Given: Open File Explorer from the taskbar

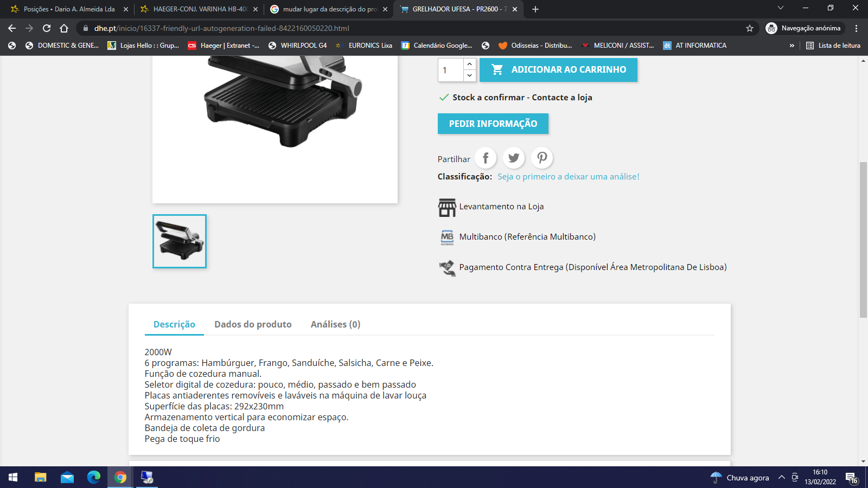Looking at the screenshot, I should 40,477.
